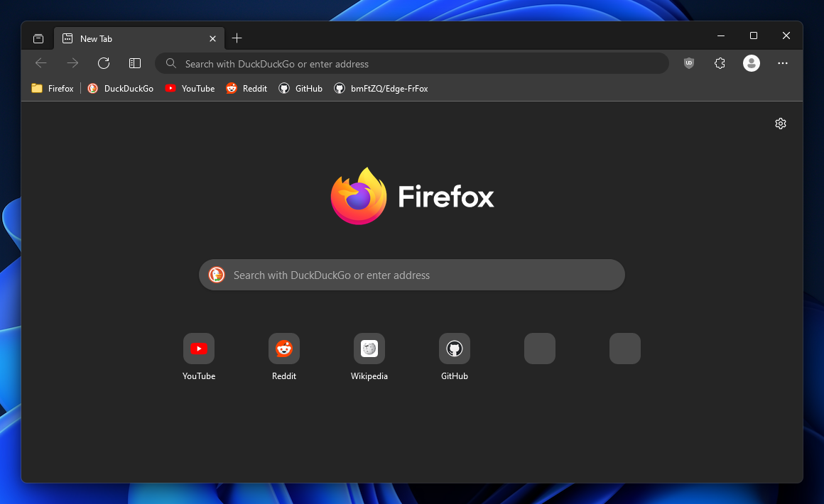Close the browser window

786,35
